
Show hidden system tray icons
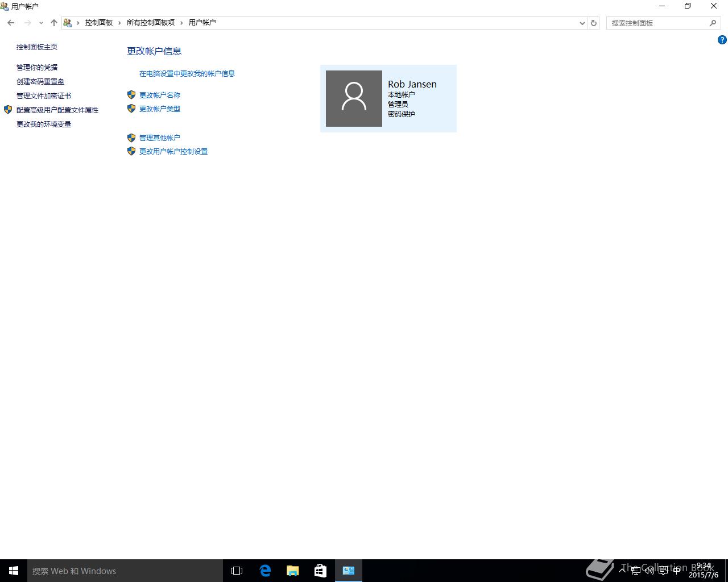622,571
